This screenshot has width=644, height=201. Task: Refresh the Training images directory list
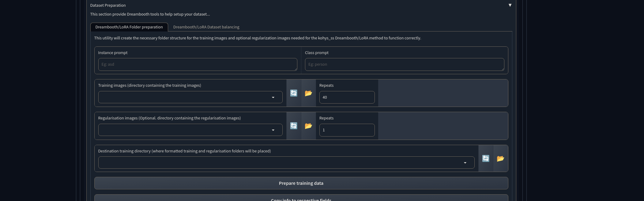click(x=294, y=93)
